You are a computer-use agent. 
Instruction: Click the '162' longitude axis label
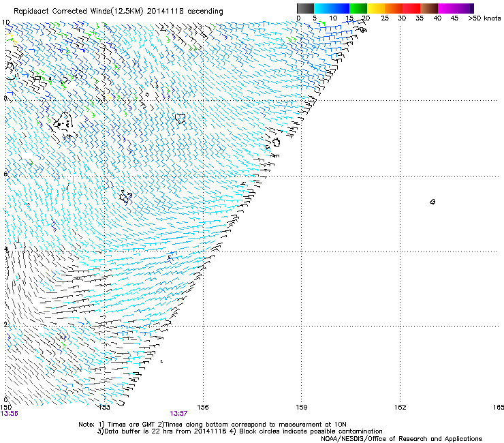coord(400,408)
